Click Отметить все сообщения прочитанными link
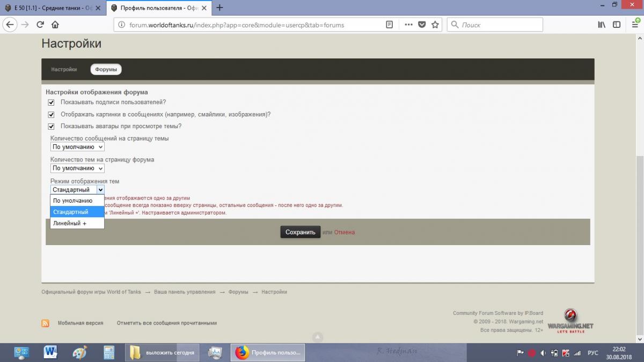This screenshot has height=362, width=644. (167, 323)
